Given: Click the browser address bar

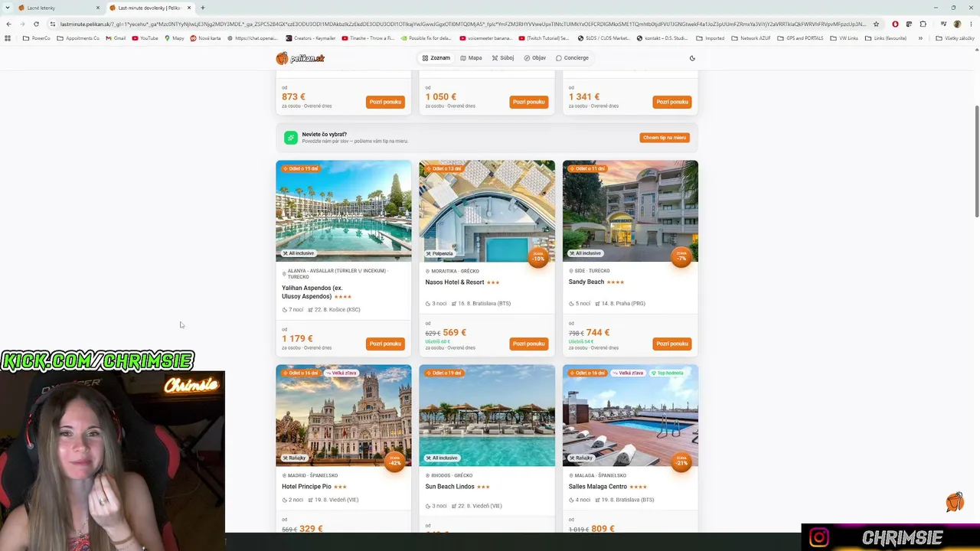Looking at the screenshot, I should click(x=462, y=24).
